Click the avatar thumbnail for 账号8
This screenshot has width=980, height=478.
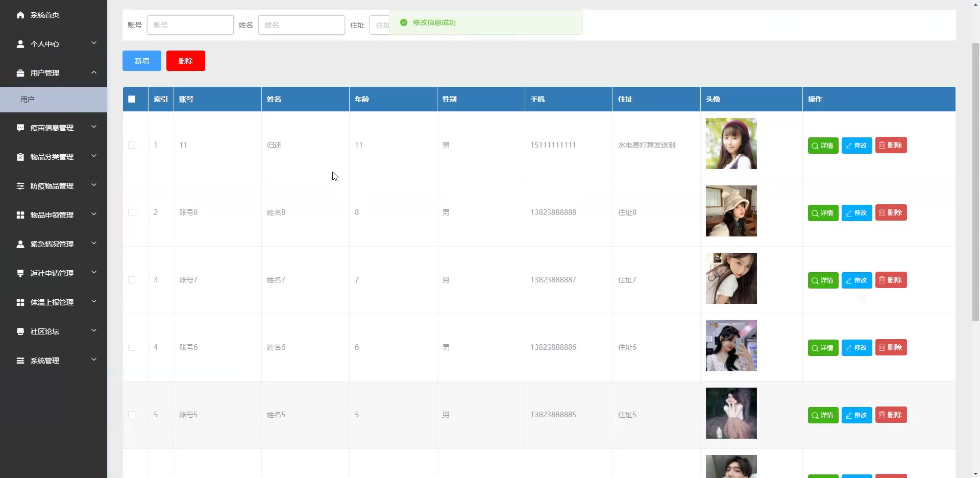tap(731, 211)
